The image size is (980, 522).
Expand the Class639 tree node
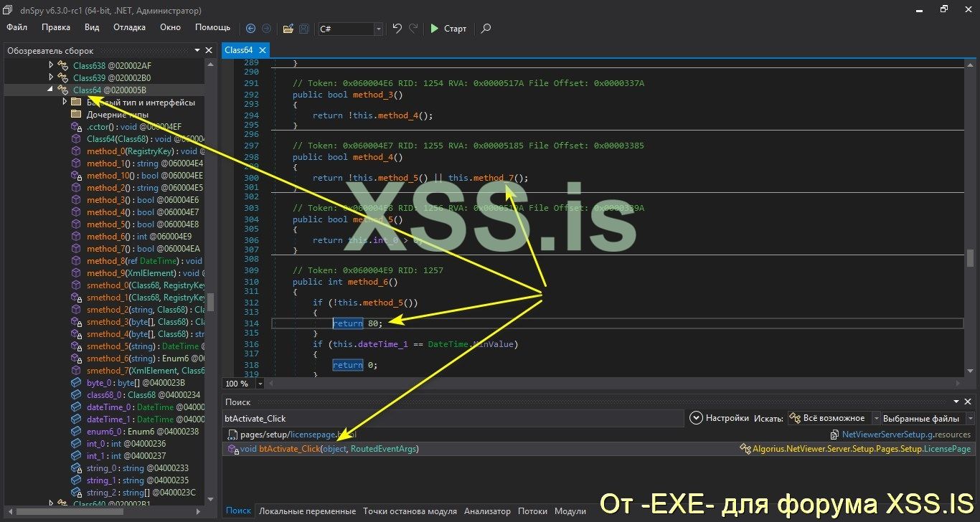click(x=51, y=77)
